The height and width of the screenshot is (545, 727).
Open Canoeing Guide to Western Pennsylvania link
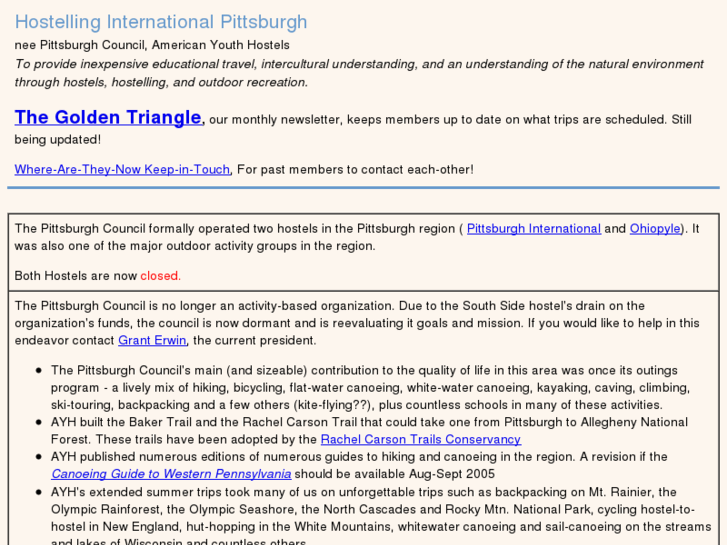(171, 474)
